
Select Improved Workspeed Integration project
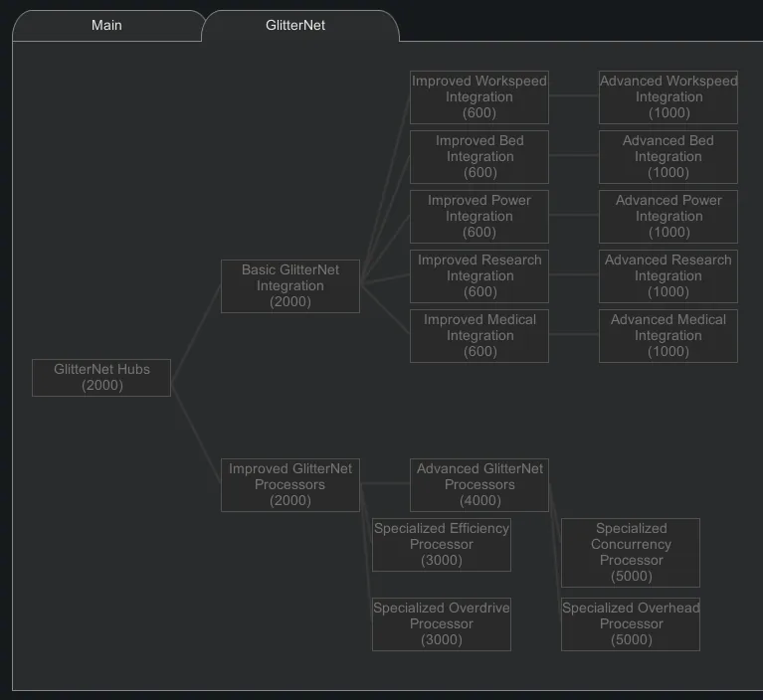478,97
